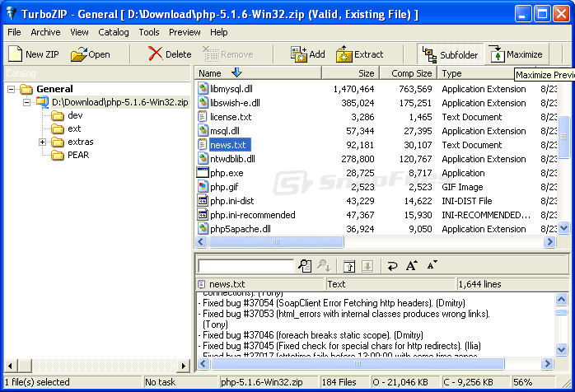The width and height of the screenshot is (575, 392).
Task: Click the Maximize preview toolbar button
Action: tap(517, 54)
